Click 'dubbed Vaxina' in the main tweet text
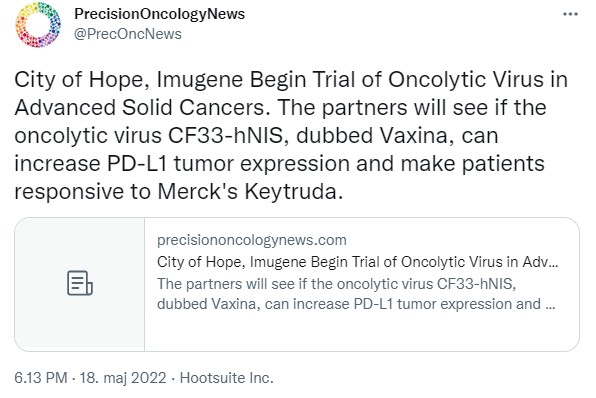 (371, 135)
